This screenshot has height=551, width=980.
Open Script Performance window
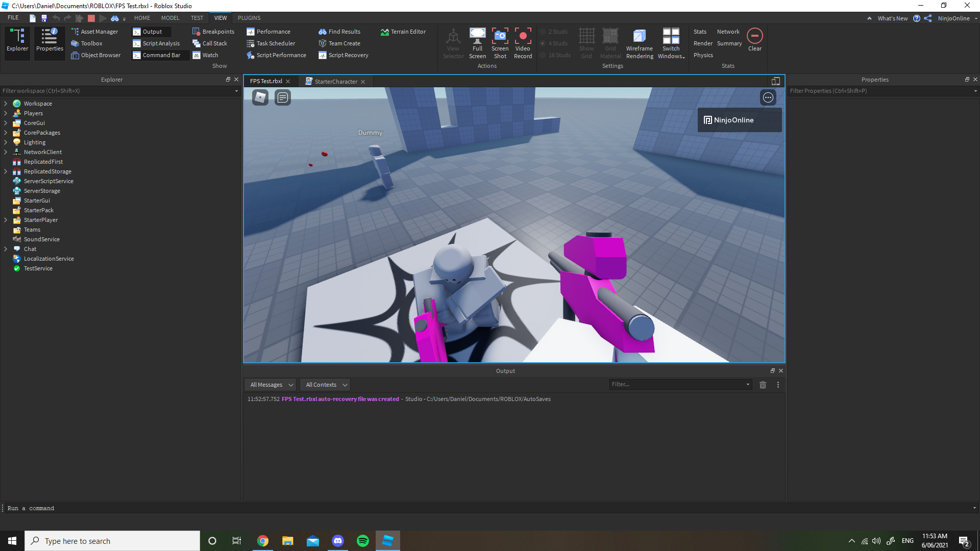[277, 55]
